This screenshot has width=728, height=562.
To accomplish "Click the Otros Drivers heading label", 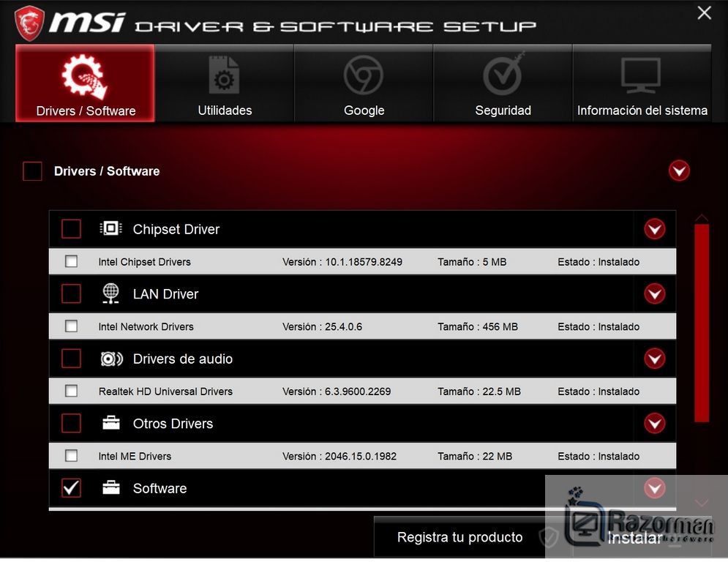I will coord(173,424).
